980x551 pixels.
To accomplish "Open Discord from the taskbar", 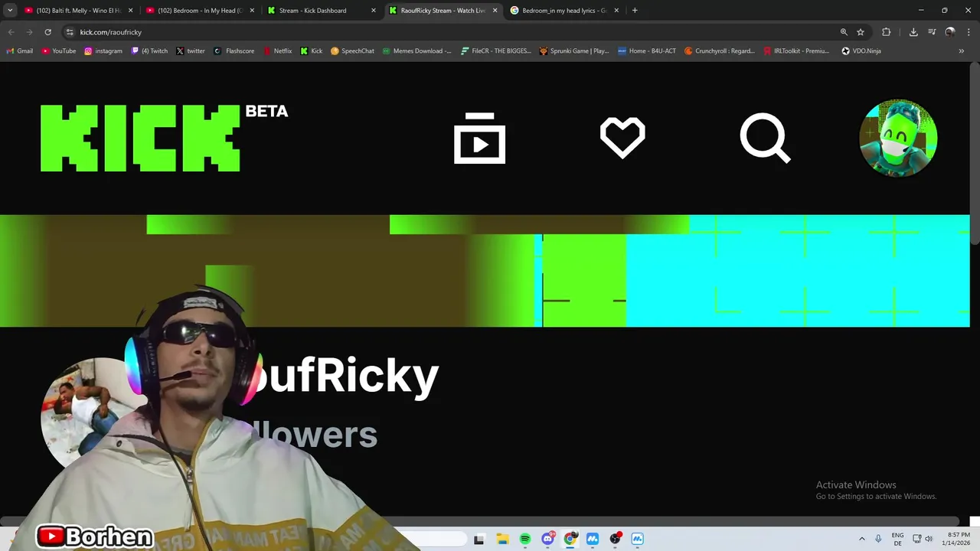I will (547, 539).
